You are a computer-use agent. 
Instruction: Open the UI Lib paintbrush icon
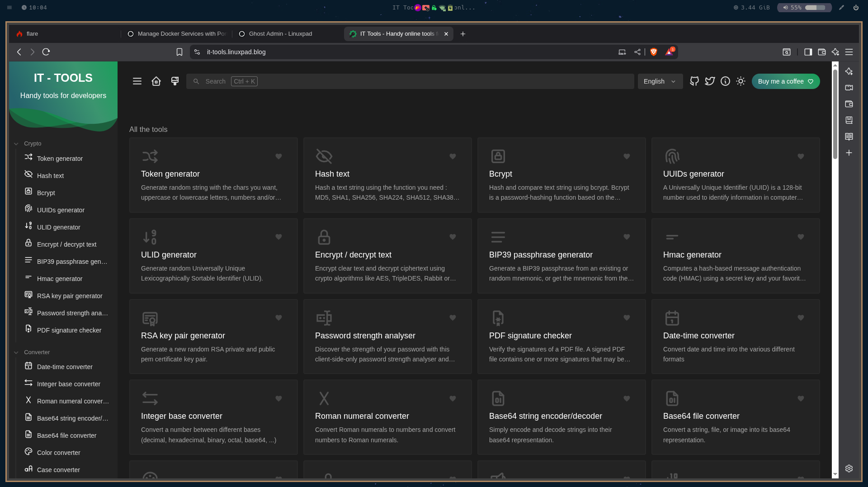click(x=175, y=81)
